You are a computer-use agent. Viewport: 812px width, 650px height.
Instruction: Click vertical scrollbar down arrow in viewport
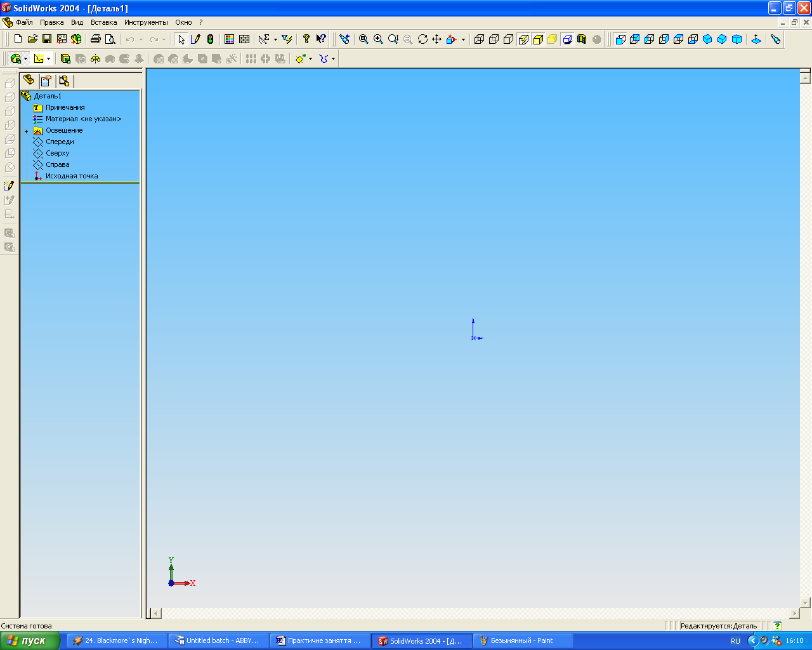click(806, 602)
